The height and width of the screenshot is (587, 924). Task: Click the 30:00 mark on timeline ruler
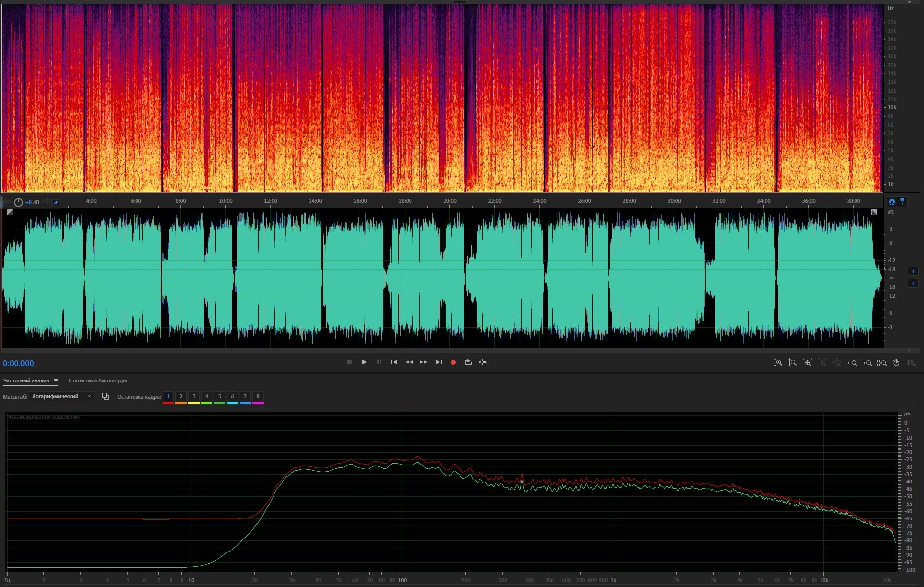[674, 201]
